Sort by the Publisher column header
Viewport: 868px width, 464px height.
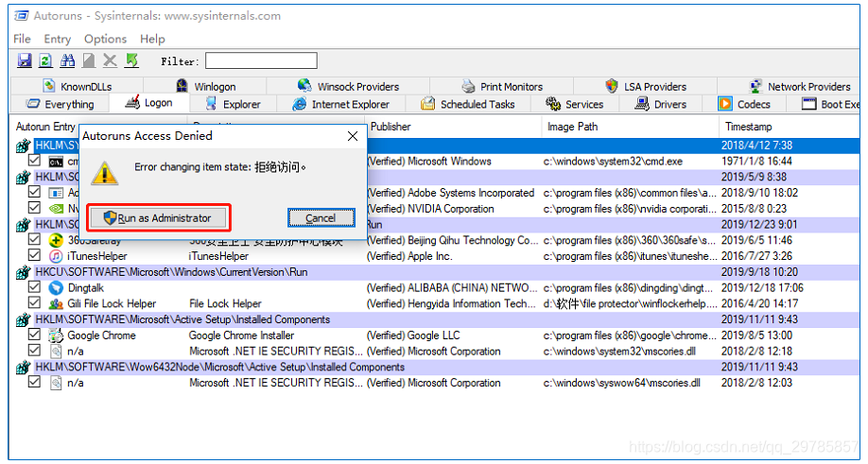[x=454, y=127]
